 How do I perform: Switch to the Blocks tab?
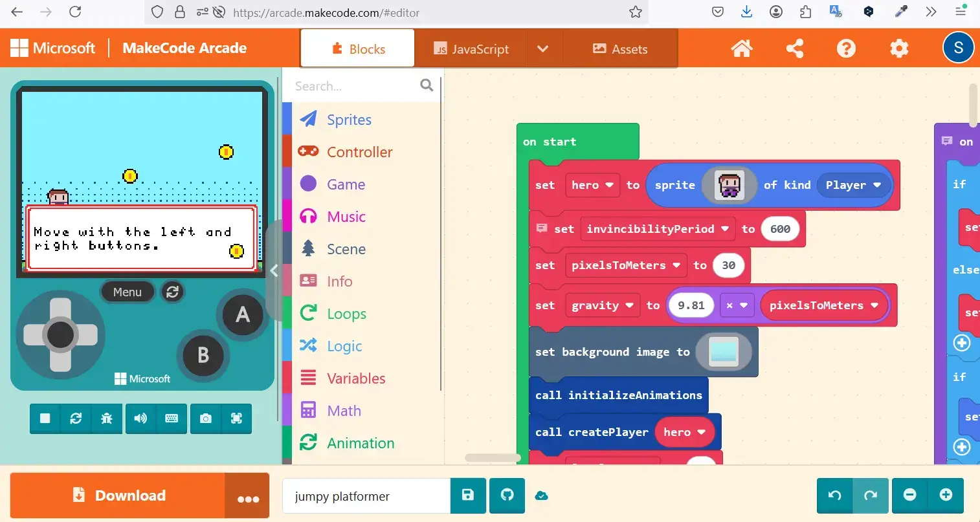tap(357, 49)
